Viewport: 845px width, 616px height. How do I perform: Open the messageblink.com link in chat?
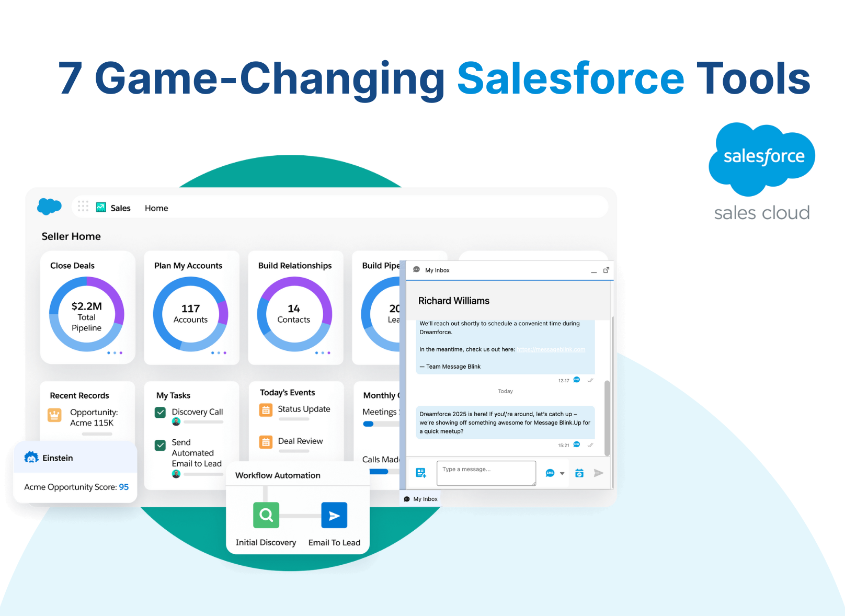click(551, 349)
